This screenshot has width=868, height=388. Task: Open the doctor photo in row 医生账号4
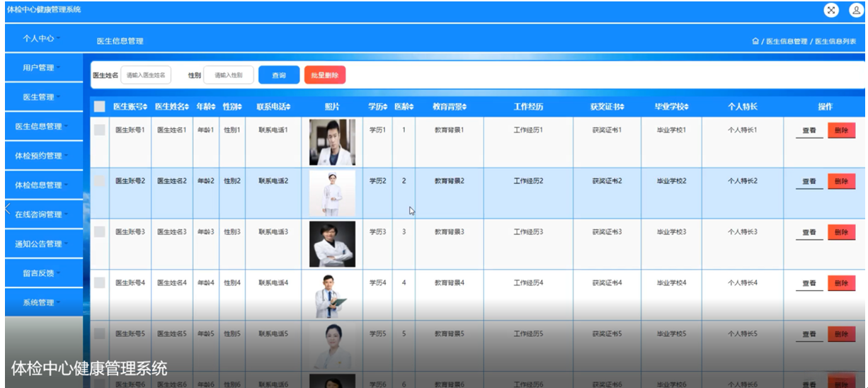(332, 295)
